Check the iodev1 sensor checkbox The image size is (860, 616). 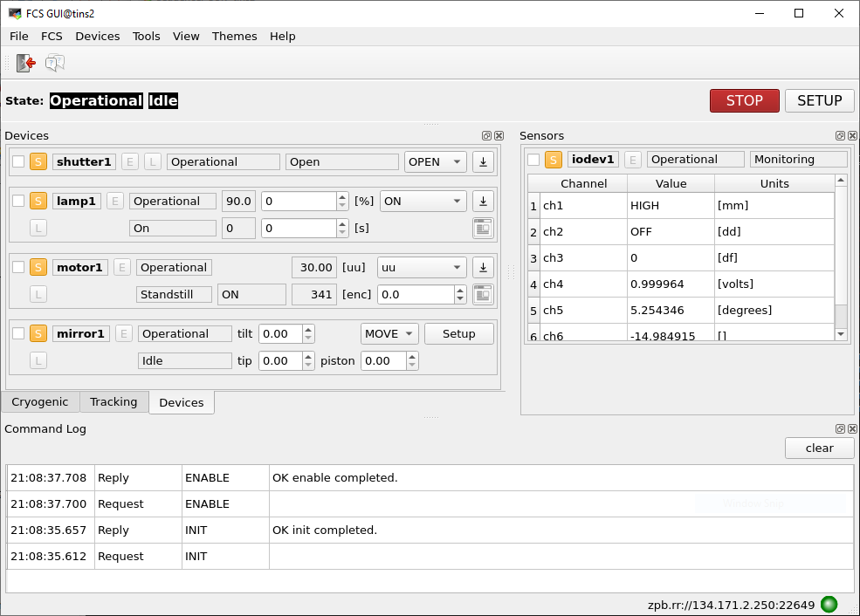(x=533, y=160)
